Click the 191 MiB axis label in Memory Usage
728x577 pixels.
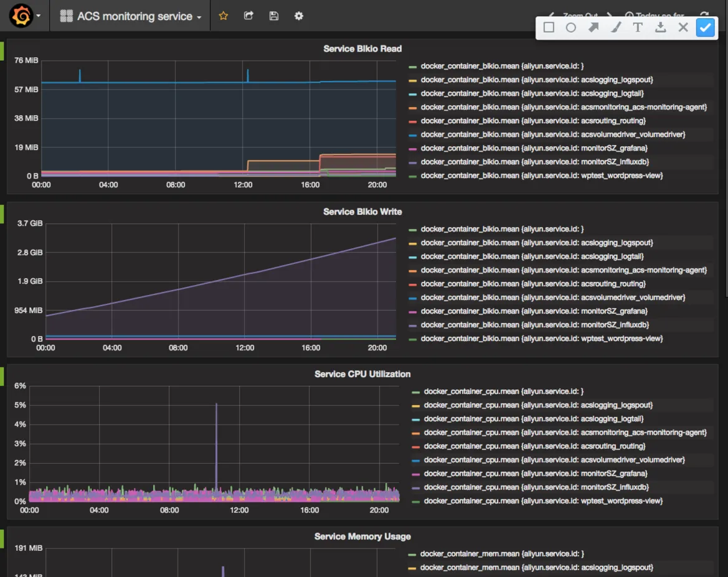tap(28, 548)
